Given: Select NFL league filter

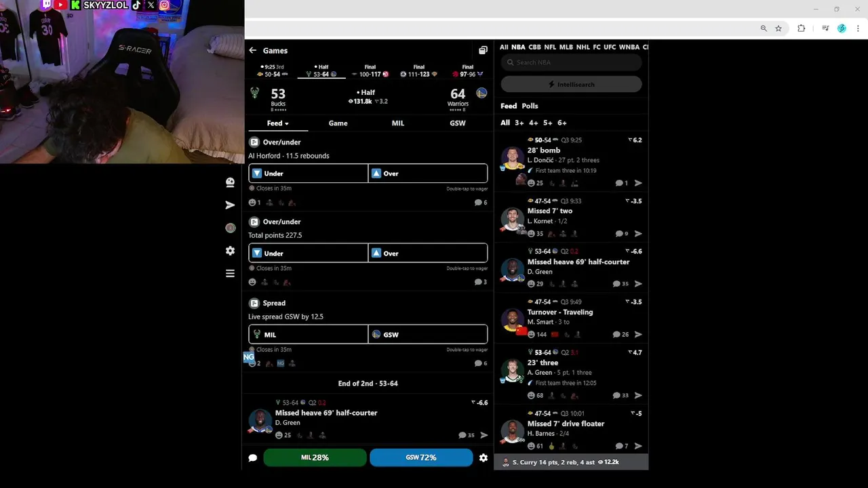Looking at the screenshot, I should tap(550, 47).
